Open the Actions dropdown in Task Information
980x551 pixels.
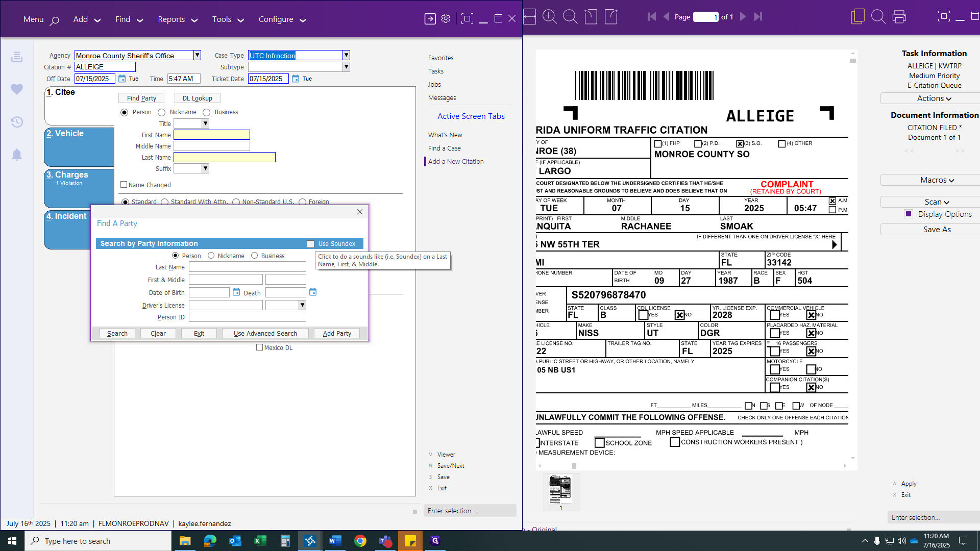tap(934, 98)
